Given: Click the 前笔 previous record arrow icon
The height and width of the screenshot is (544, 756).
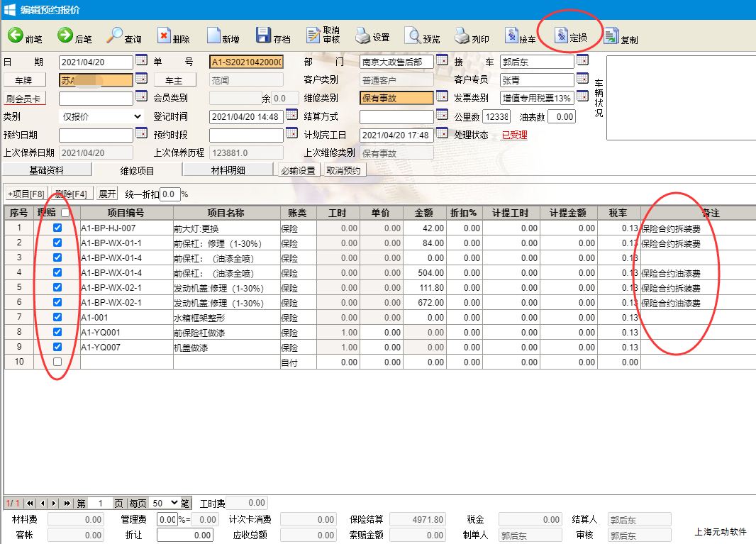Looking at the screenshot, I should (16, 35).
